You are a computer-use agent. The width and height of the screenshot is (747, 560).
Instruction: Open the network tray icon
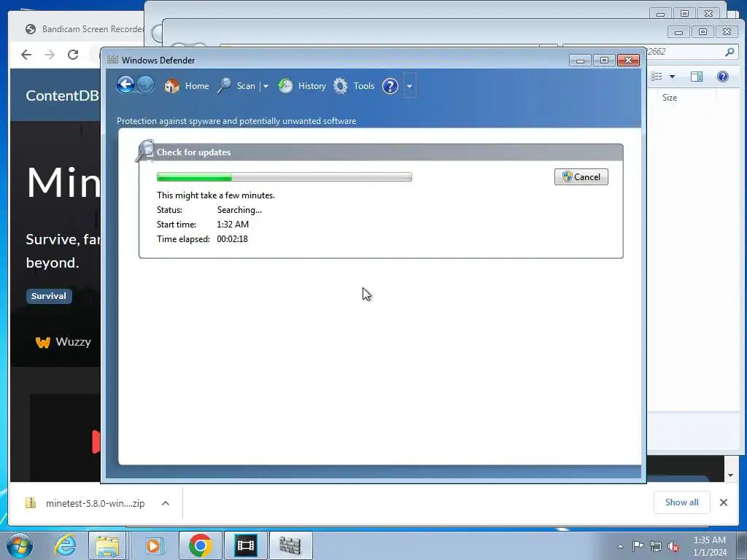pyautogui.click(x=656, y=546)
